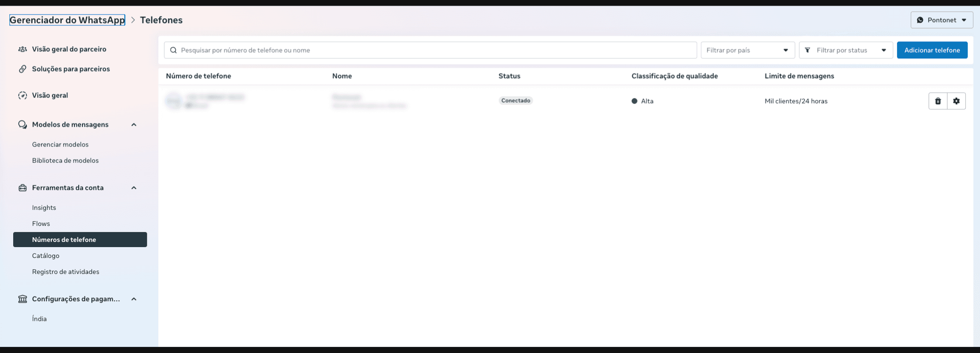
Task: Click the Visão geral do parceiro icon
Action: 23,49
